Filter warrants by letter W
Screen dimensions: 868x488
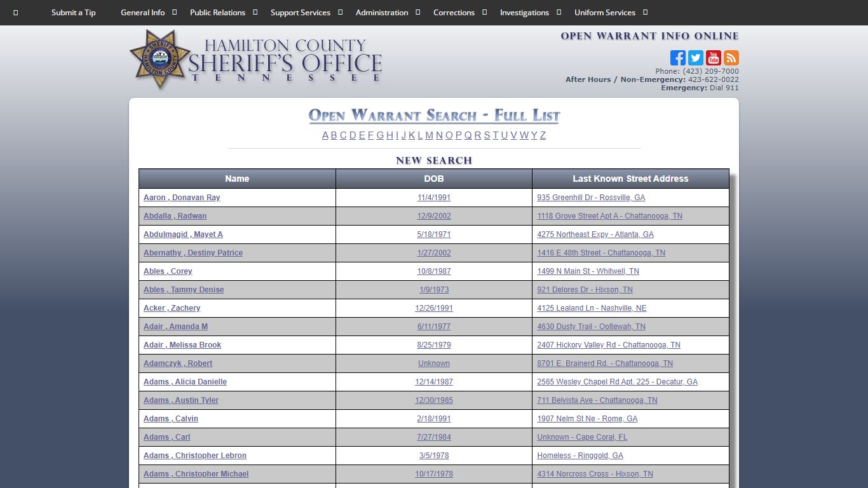coord(524,135)
